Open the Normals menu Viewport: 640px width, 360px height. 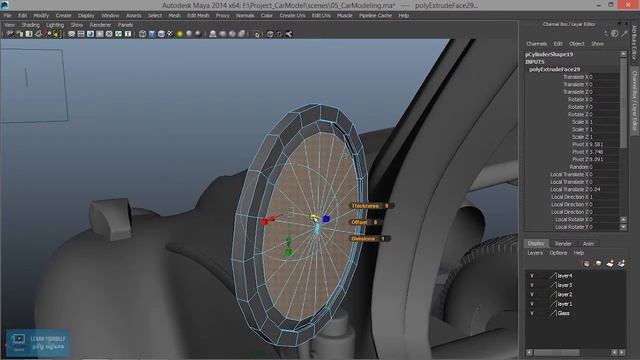[x=245, y=16]
